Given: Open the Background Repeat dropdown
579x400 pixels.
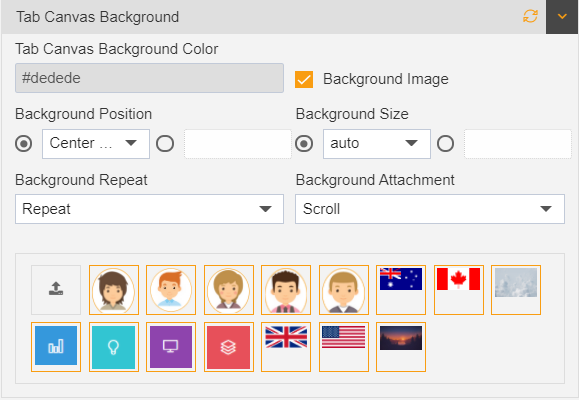Looking at the screenshot, I should coord(149,209).
